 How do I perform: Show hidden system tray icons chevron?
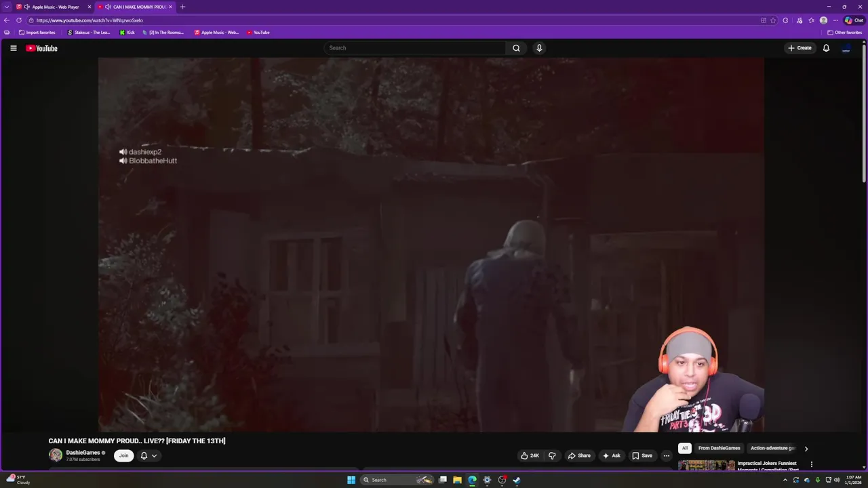[x=785, y=480]
